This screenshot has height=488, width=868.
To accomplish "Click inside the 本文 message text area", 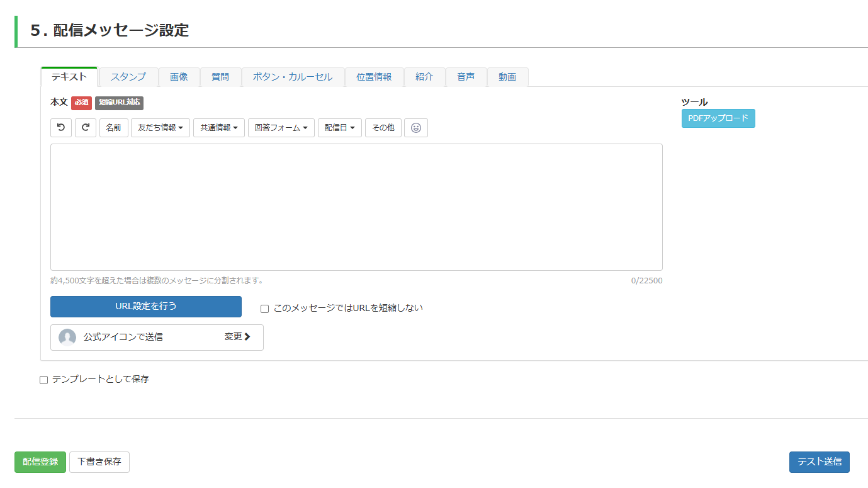I will 356,207.
